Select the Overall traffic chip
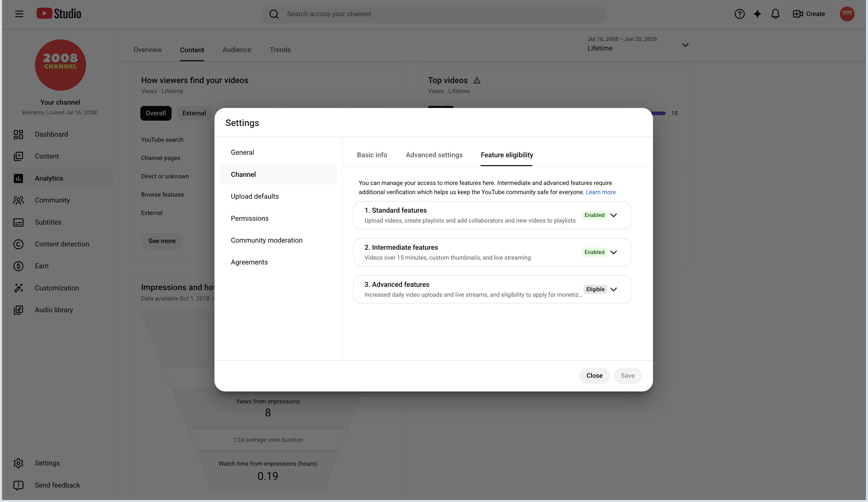868x502 pixels. [156, 113]
